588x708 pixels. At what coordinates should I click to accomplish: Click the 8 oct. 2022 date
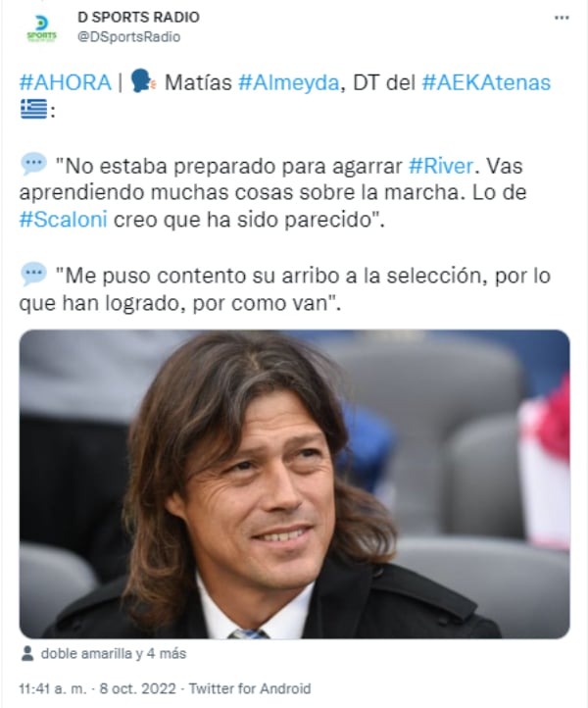(137, 688)
